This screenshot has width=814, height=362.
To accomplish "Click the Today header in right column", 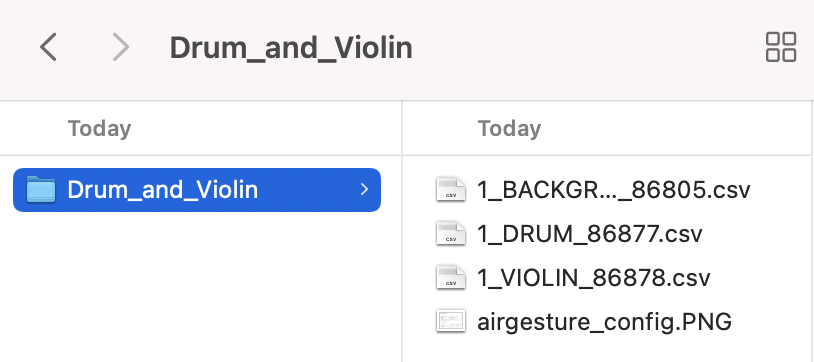I will (x=509, y=128).
